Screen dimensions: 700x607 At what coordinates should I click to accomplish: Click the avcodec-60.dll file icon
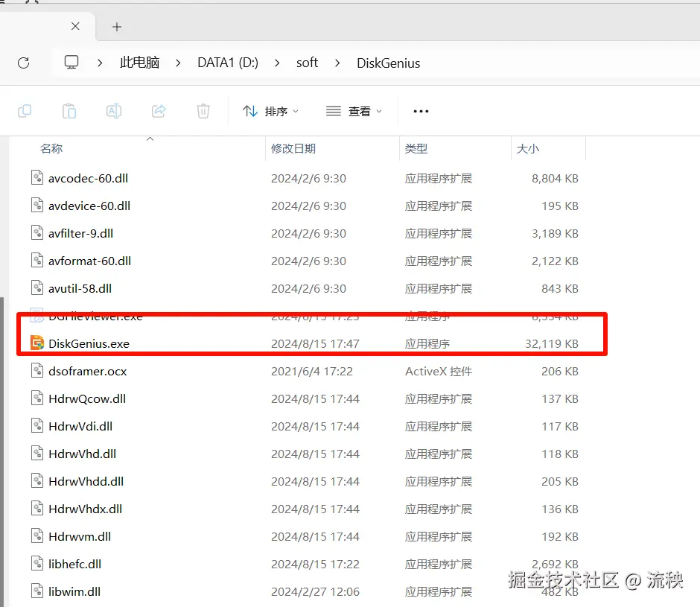coord(37,178)
